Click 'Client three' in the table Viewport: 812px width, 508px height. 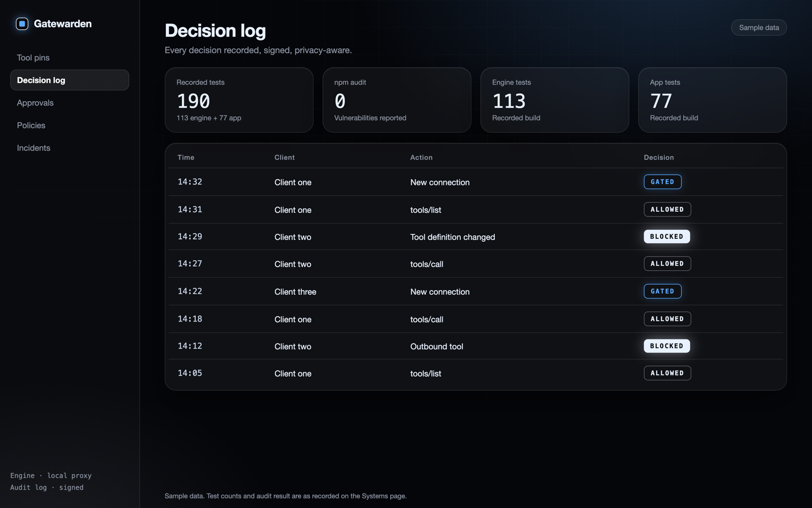click(x=295, y=292)
